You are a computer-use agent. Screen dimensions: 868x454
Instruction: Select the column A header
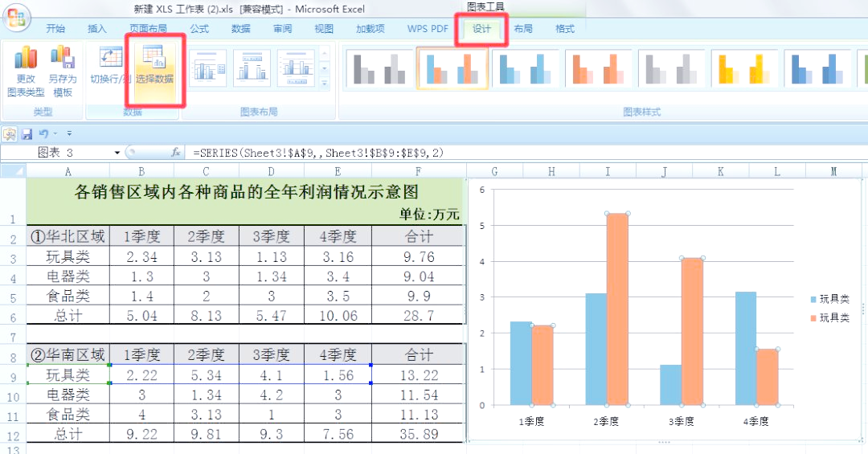[68, 172]
